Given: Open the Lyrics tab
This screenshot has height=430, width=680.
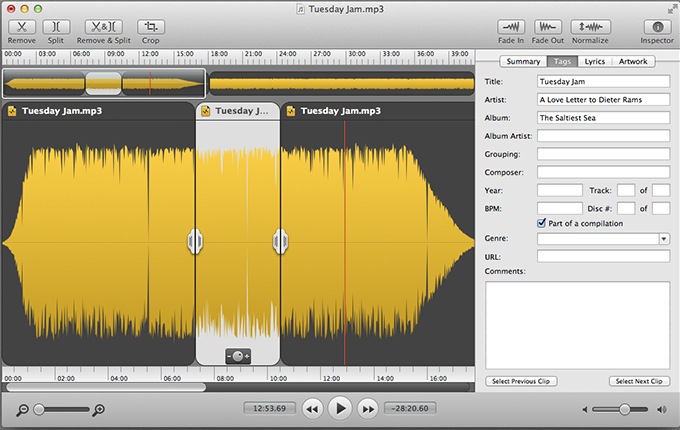Looking at the screenshot, I should tap(594, 62).
